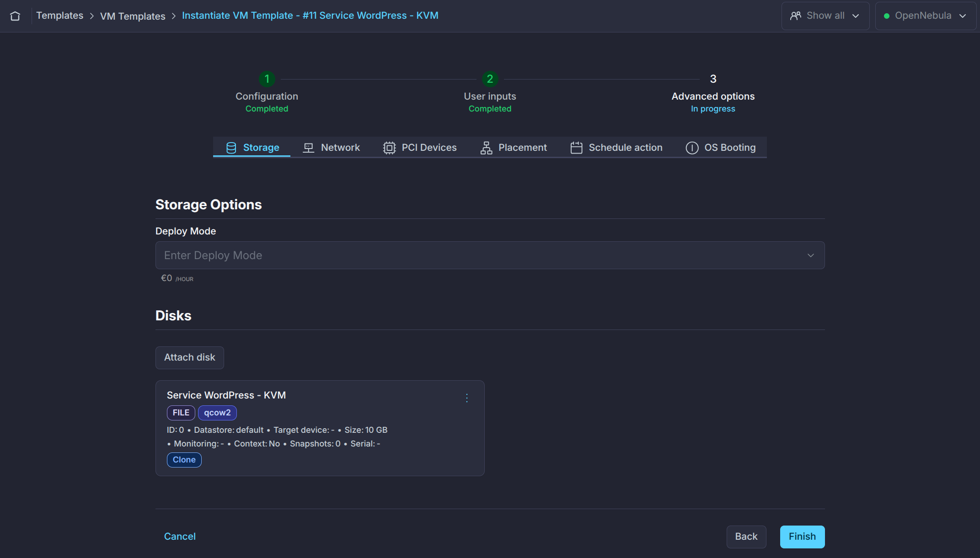Go Back to the previous step

[x=746, y=537]
